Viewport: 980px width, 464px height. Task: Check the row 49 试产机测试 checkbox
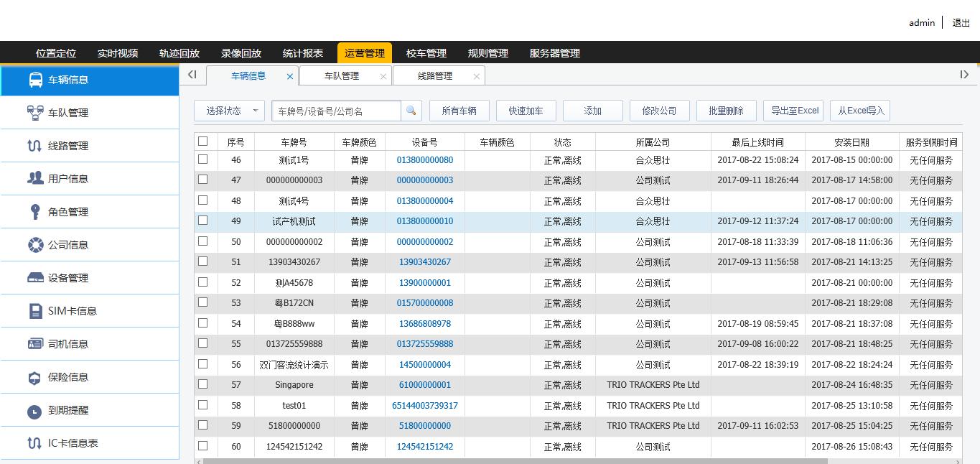(202, 221)
